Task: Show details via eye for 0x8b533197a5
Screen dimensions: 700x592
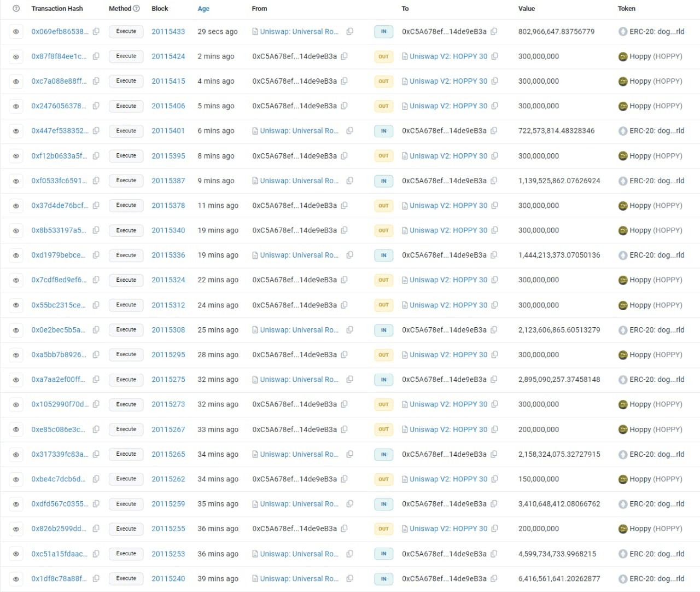Action: (x=16, y=230)
